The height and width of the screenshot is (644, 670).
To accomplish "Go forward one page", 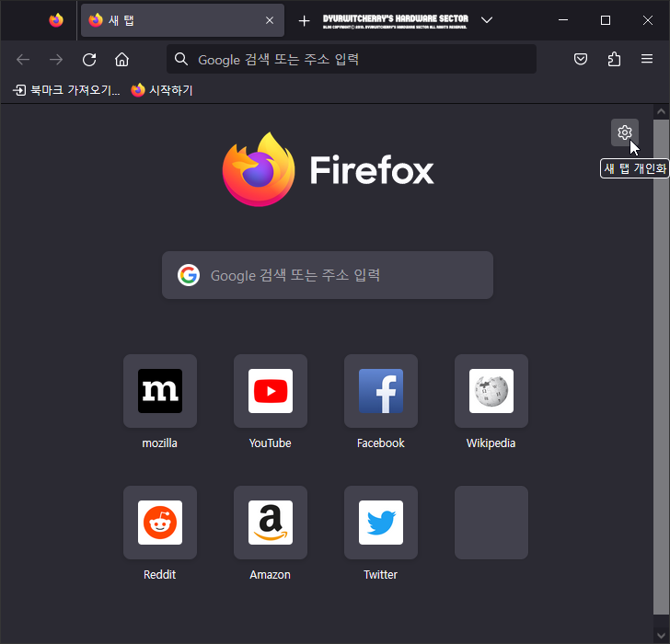I will point(56,60).
